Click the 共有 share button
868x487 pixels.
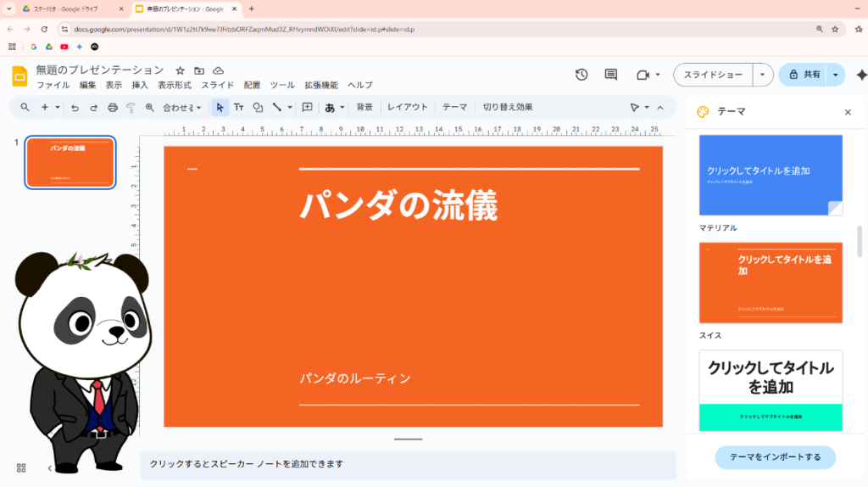point(804,75)
